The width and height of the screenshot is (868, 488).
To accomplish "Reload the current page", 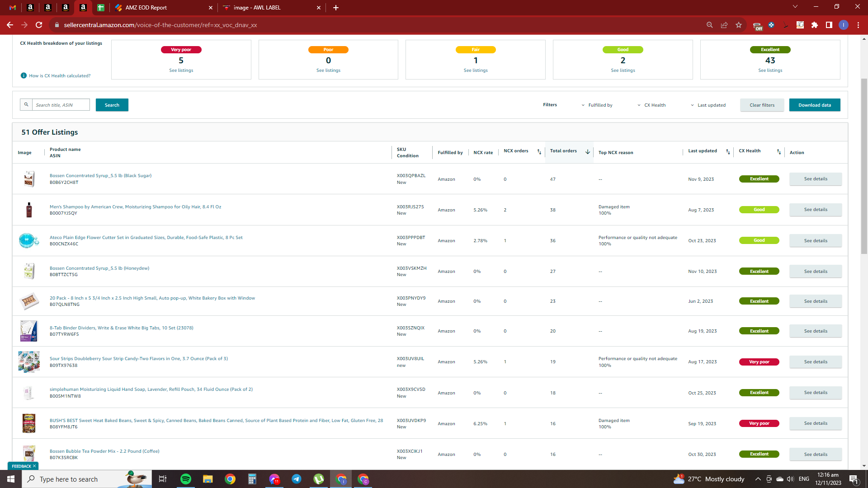I will tap(39, 25).
